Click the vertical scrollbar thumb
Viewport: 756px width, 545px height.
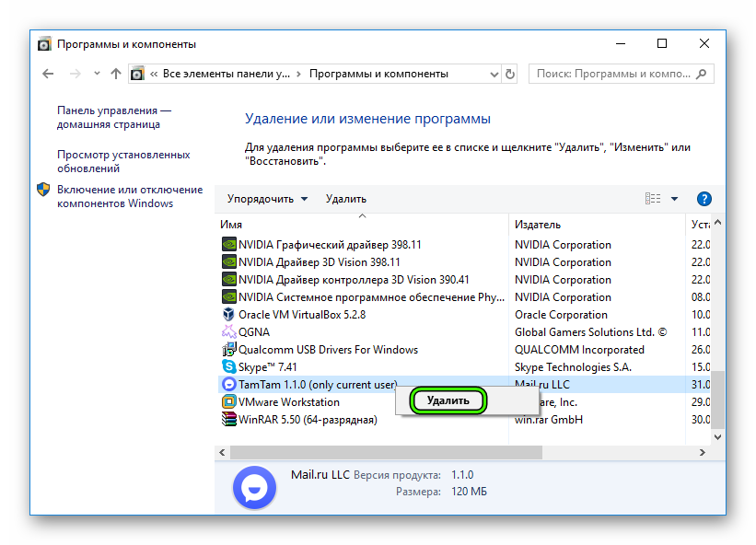[718, 400]
